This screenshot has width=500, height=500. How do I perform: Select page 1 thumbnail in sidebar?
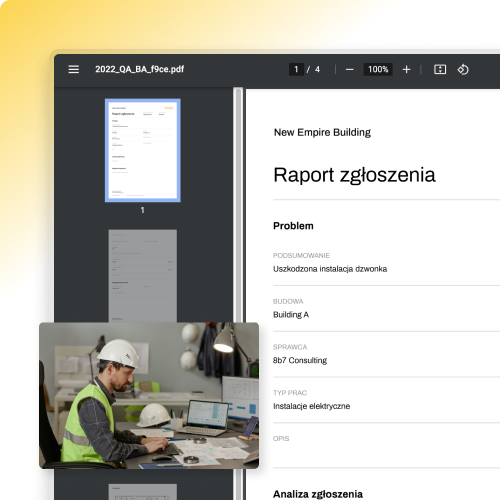[x=143, y=150]
